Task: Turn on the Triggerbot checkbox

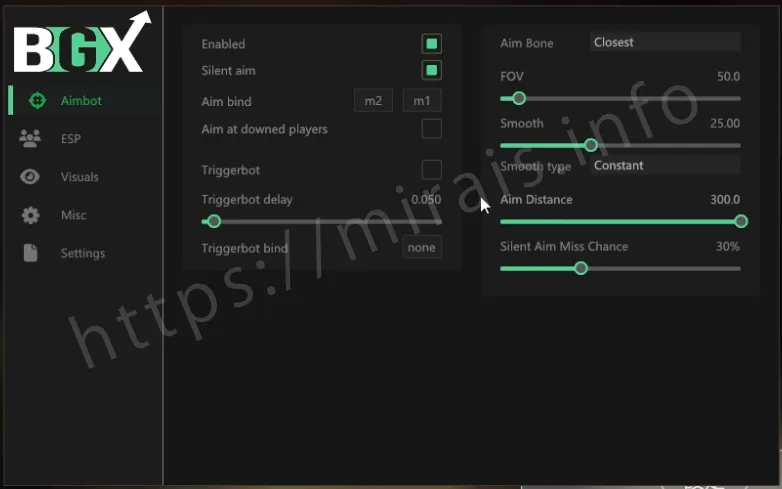Action: click(x=431, y=170)
